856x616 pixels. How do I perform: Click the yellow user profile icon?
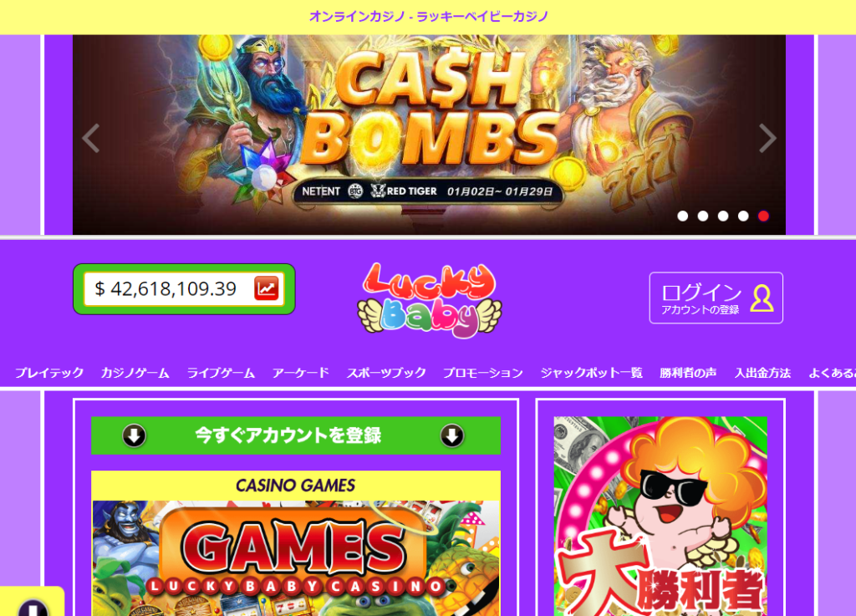point(762,298)
